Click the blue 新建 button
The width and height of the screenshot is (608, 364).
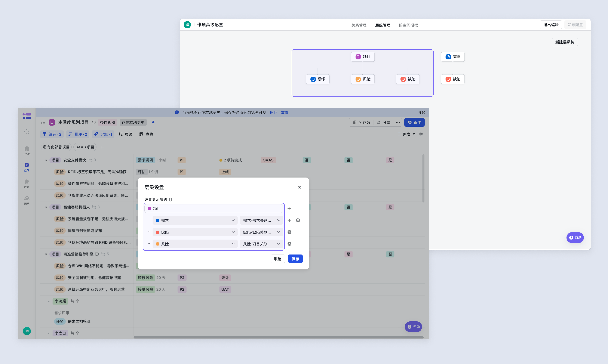coord(414,122)
